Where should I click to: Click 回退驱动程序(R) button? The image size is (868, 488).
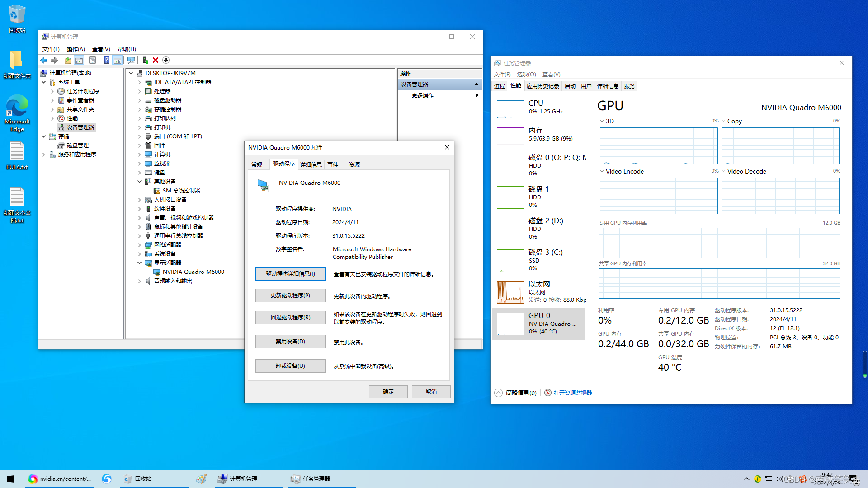(x=291, y=318)
